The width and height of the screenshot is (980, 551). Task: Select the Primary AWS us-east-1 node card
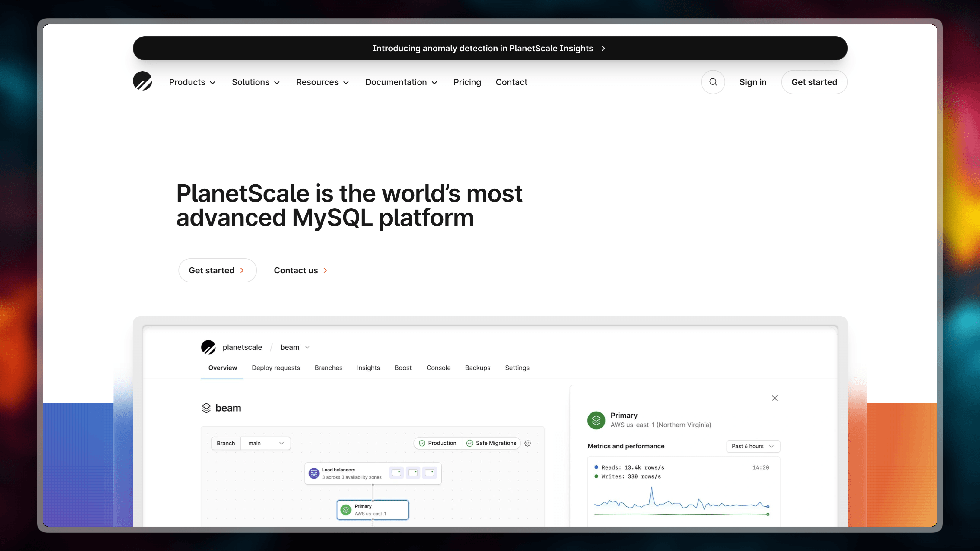click(372, 510)
